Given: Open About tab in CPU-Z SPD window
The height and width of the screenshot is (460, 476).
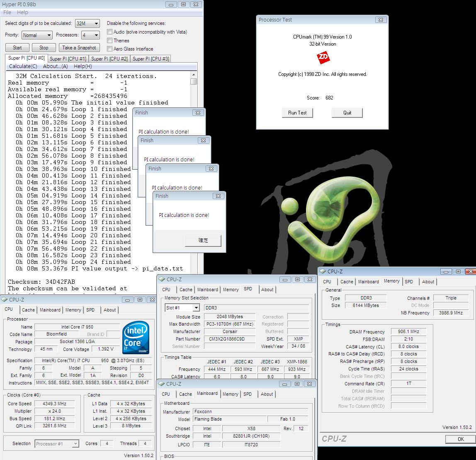Looking at the screenshot, I should coord(267,290).
